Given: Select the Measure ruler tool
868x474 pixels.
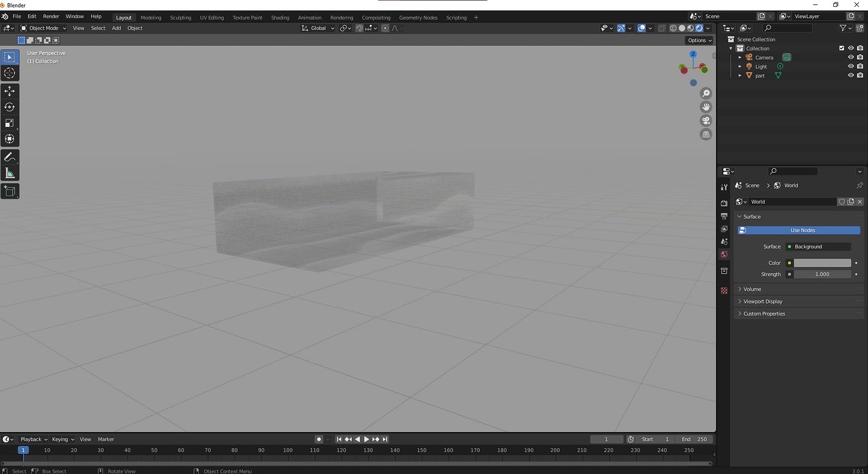Looking at the screenshot, I should (x=9, y=173).
